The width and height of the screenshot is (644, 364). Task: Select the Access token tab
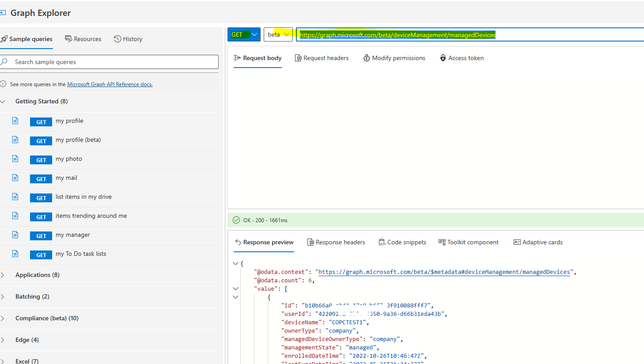[462, 58]
